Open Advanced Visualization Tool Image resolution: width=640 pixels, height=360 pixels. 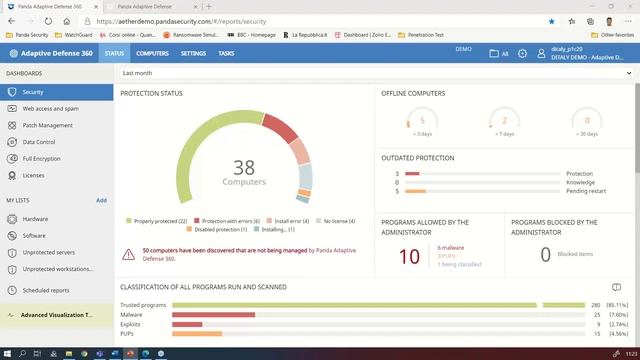pyautogui.click(x=56, y=315)
